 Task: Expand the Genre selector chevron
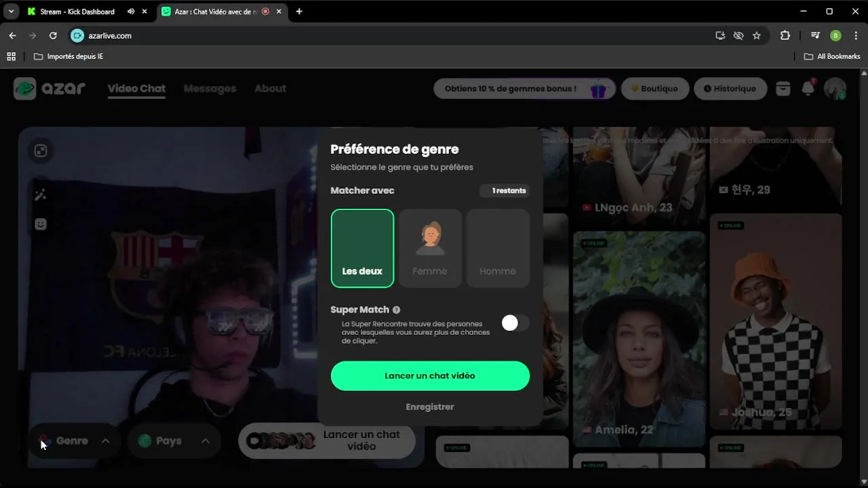pyautogui.click(x=106, y=441)
